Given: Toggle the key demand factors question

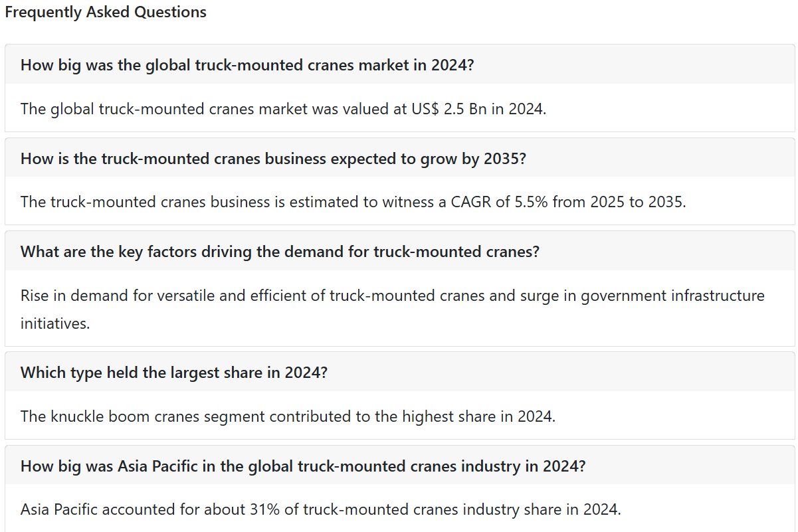Looking at the screenshot, I should pyautogui.click(x=399, y=252).
